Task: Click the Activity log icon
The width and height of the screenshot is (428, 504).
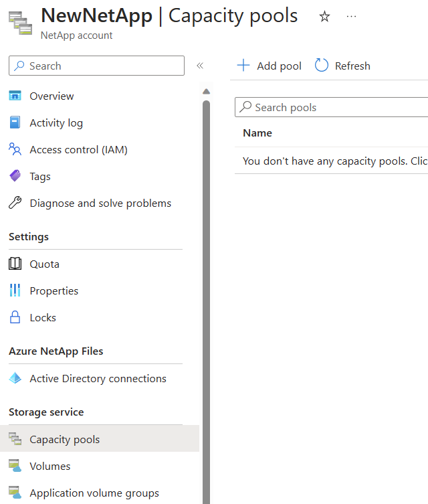Action: coord(15,122)
